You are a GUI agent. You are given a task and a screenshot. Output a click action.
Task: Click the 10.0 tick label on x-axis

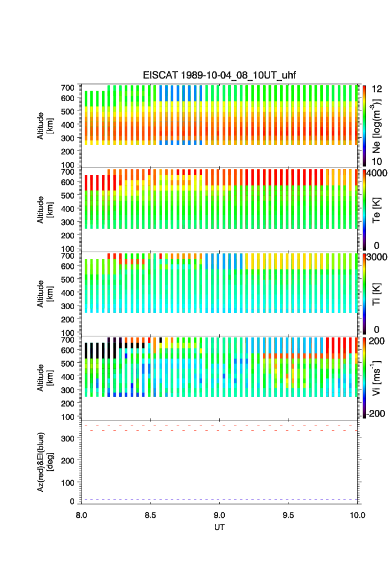(x=358, y=514)
